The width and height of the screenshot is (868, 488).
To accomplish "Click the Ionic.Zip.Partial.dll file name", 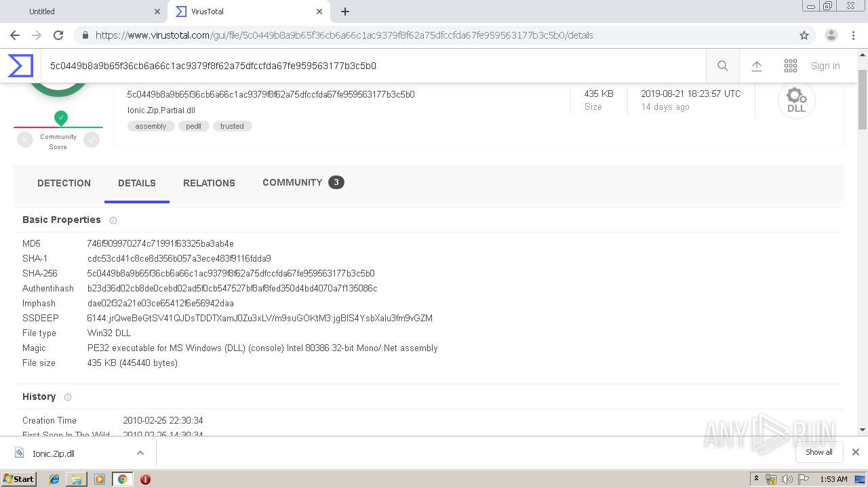I will pyautogui.click(x=161, y=110).
